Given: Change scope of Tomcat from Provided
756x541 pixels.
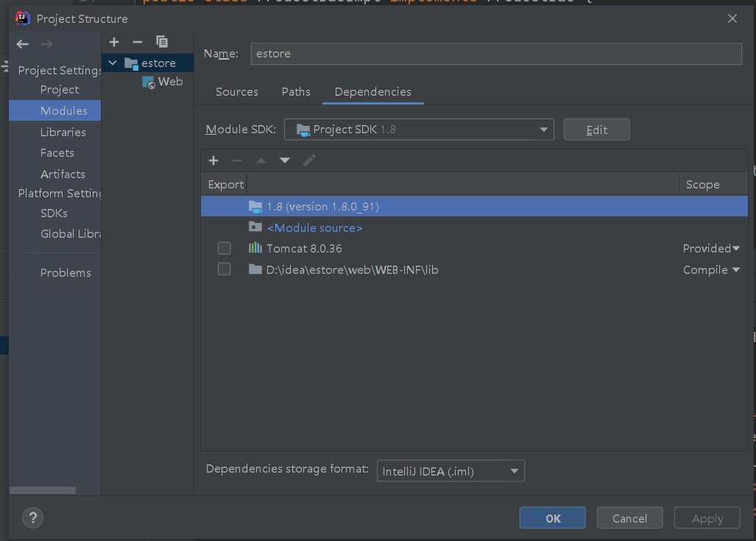Looking at the screenshot, I should 711,248.
